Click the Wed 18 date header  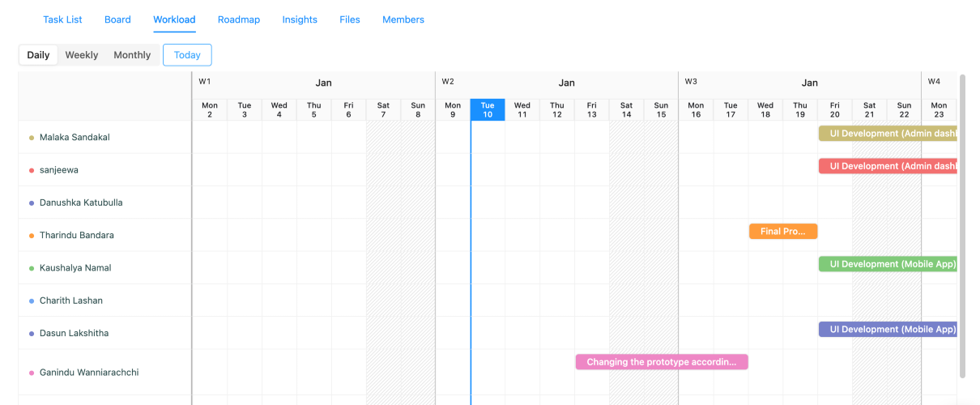pos(765,110)
